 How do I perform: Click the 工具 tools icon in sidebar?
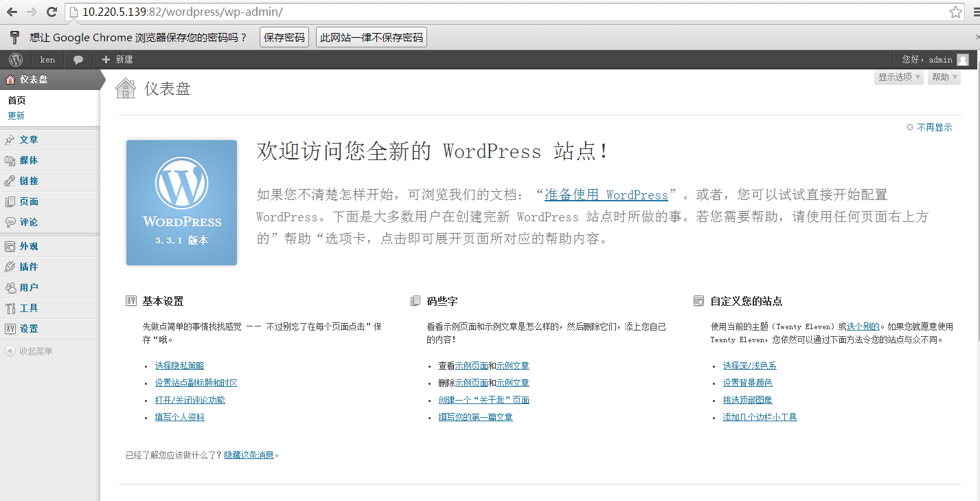click(x=10, y=308)
